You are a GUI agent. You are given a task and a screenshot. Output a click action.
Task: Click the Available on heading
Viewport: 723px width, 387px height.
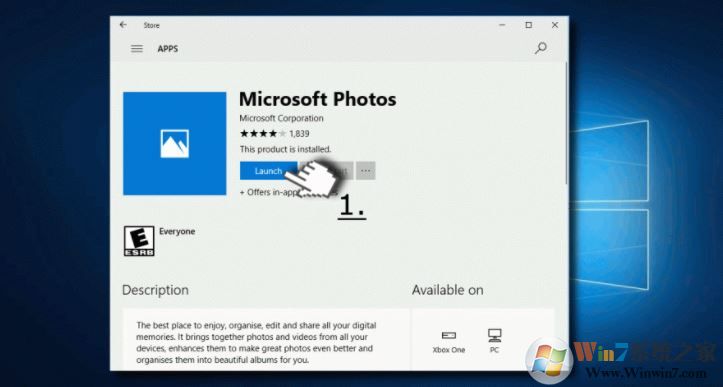coord(447,290)
